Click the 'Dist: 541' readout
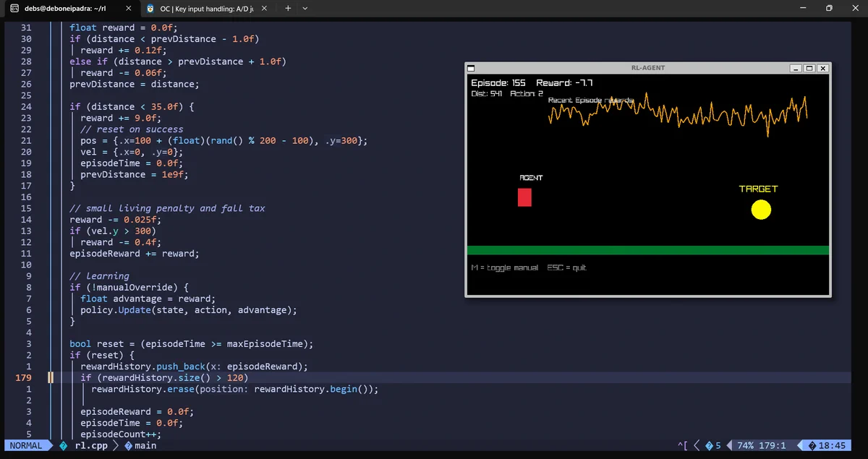 pyautogui.click(x=487, y=94)
